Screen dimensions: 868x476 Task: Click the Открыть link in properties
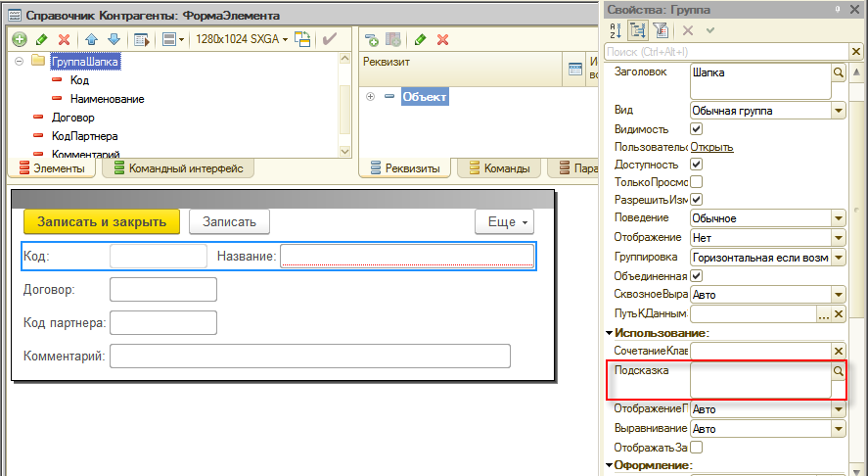(x=711, y=147)
